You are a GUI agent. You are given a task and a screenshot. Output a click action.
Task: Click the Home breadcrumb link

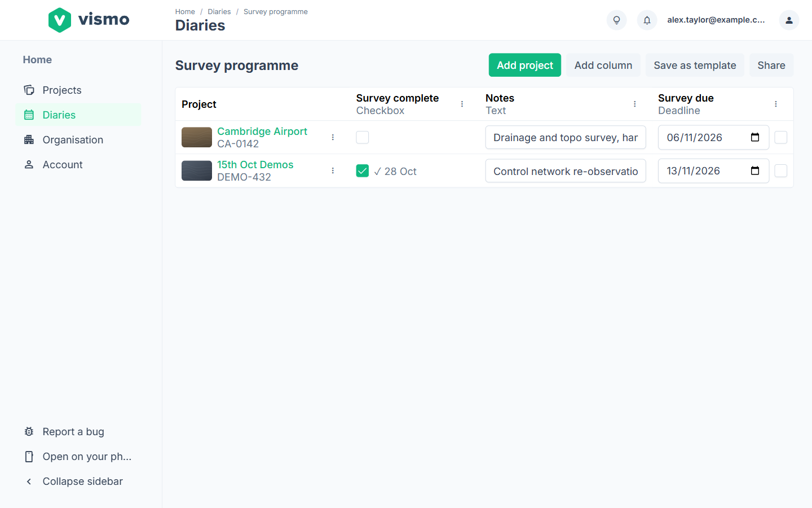tap(185, 11)
